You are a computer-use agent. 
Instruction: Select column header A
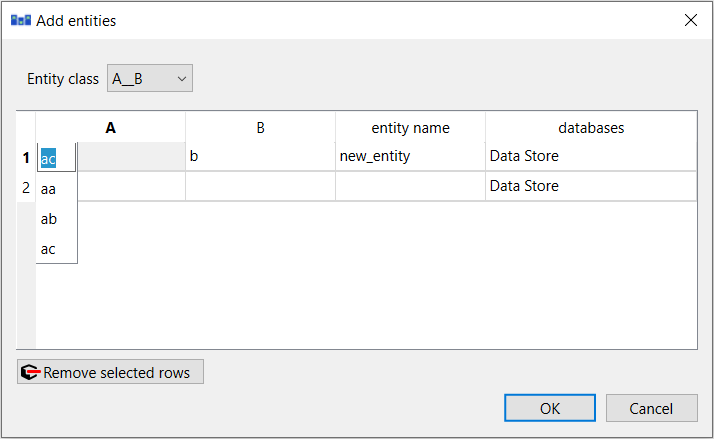coord(111,128)
